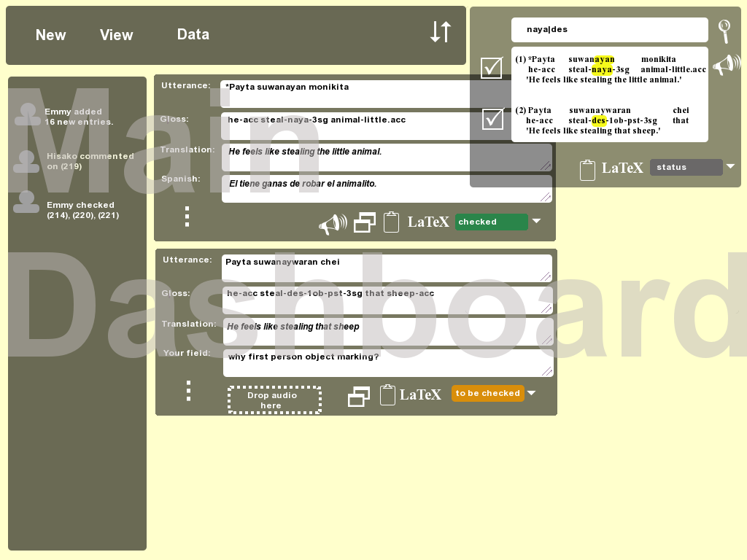Click duplicate windows icon in first entry
The width and height of the screenshot is (747, 560).
tap(364, 222)
